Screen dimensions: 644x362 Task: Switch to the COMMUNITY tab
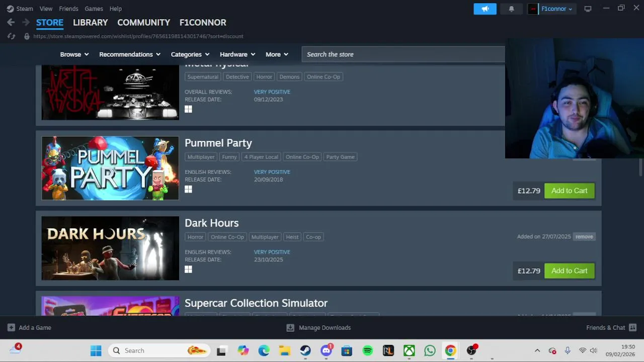pyautogui.click(x=144, y=23)
